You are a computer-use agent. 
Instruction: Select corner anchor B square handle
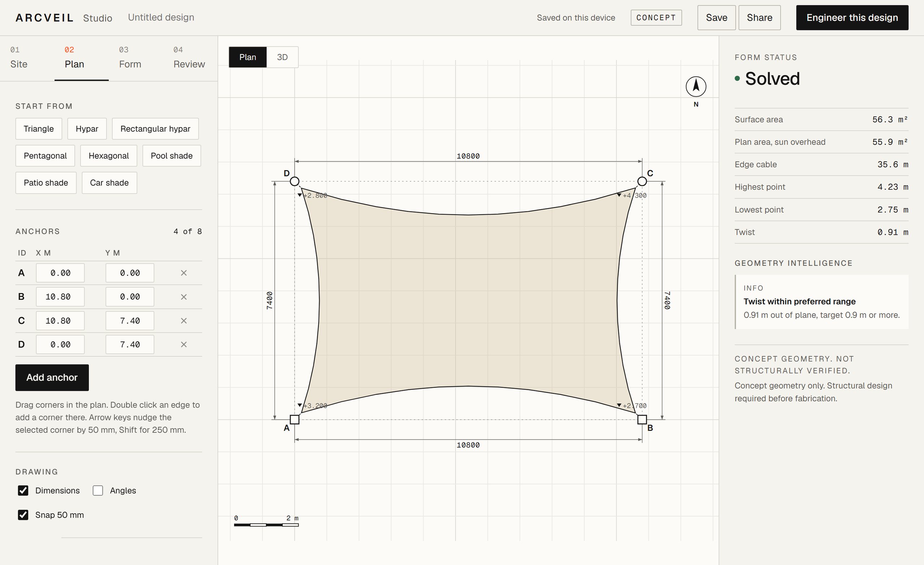coord(642,419)
